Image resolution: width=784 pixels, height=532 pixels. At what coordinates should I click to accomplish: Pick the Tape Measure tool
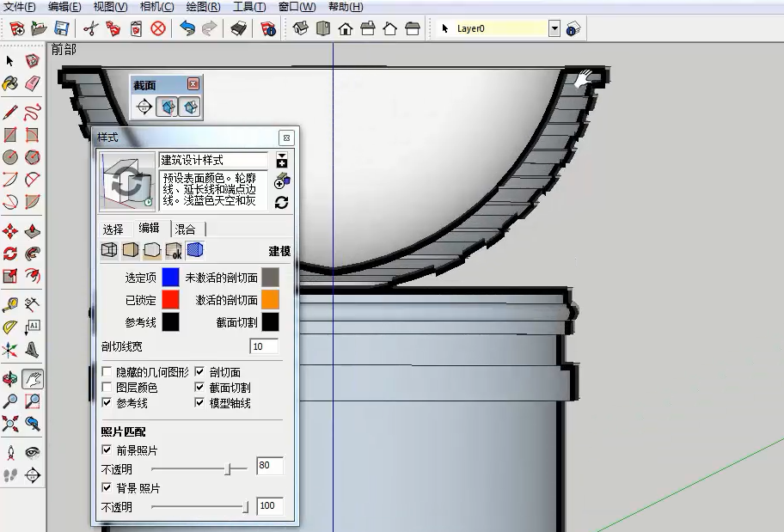pyautogui.click(x=10, y=305)
